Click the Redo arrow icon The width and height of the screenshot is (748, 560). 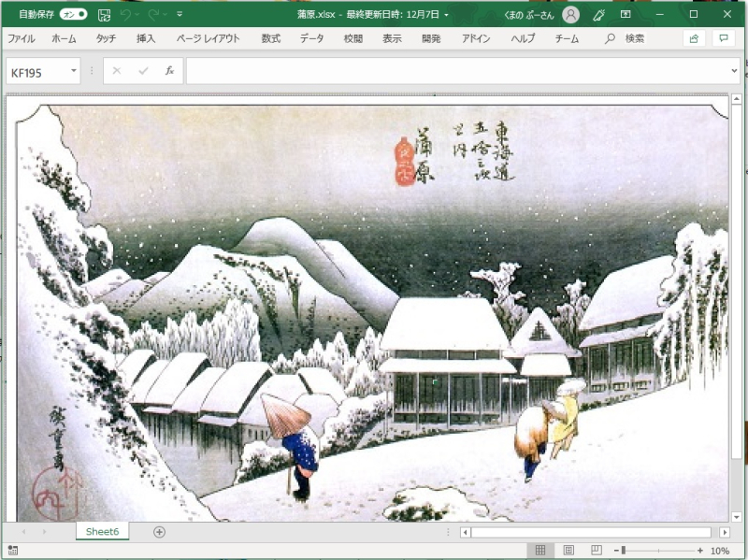(x=153, y=15)
